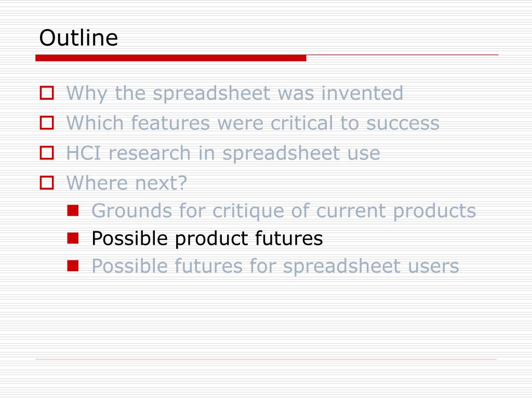Click the filled red bullet beside 'Possible product futures'
The width and height of the screenshot is (532, 399).
coord(73,238)
